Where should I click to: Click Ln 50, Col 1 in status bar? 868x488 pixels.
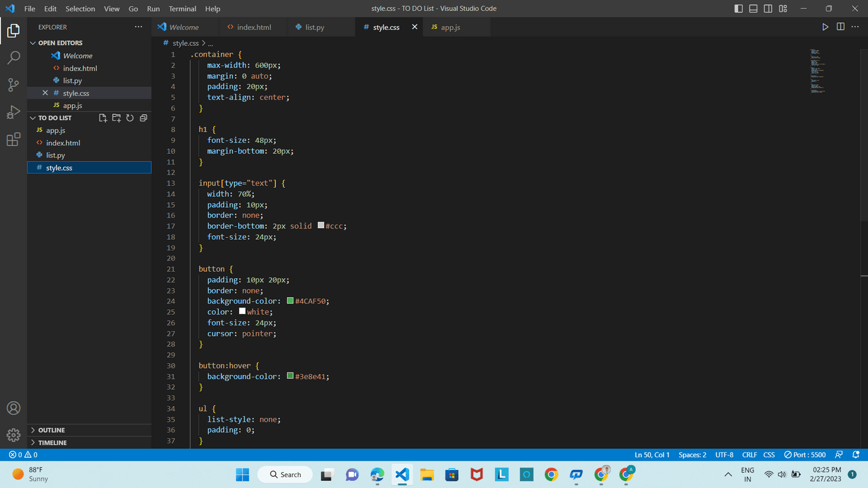[x=652, y=455]
